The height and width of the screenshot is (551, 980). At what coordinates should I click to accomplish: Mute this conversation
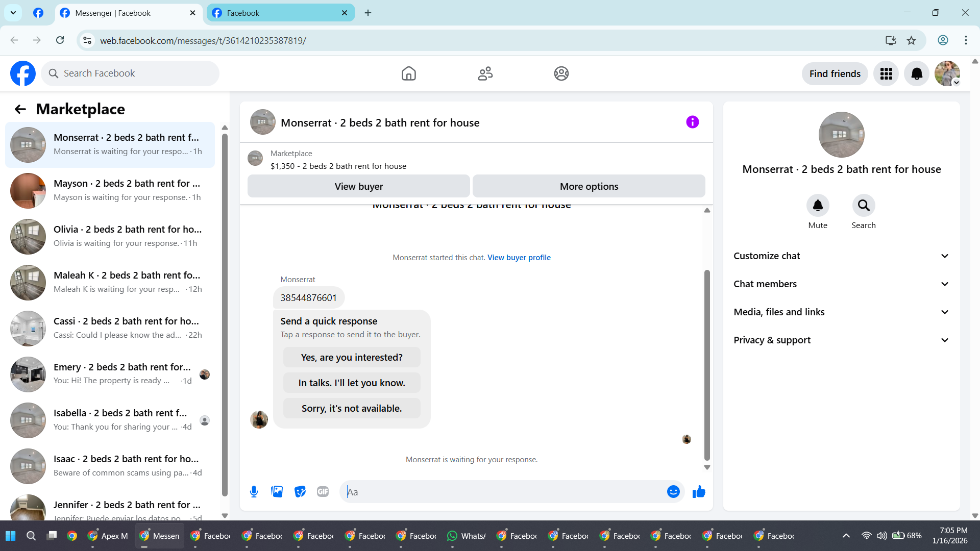click(818, 206)
